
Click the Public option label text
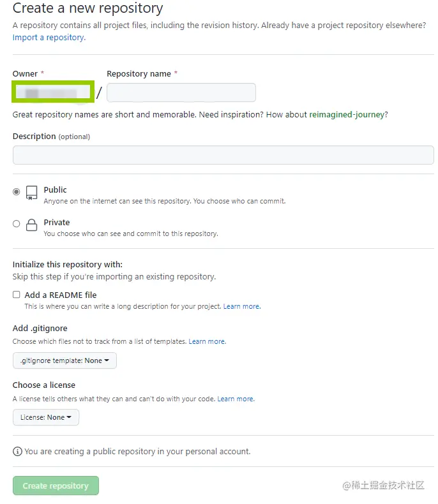[56, 190]
